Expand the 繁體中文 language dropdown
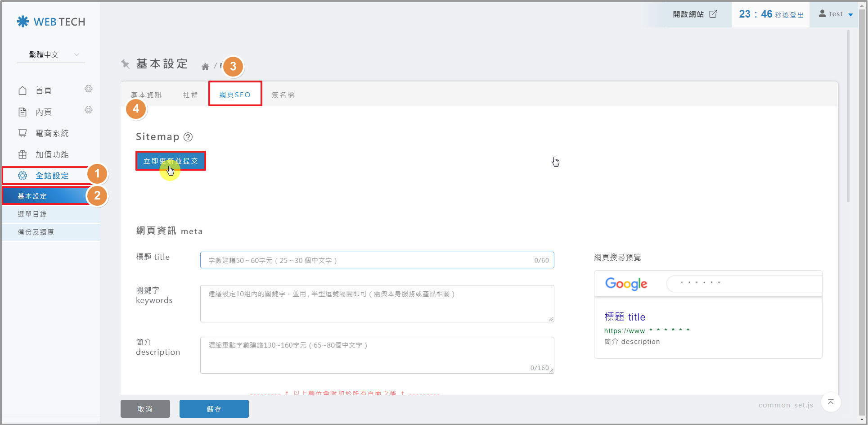This screenshot has height=425, width=868. tap(51, 55)
